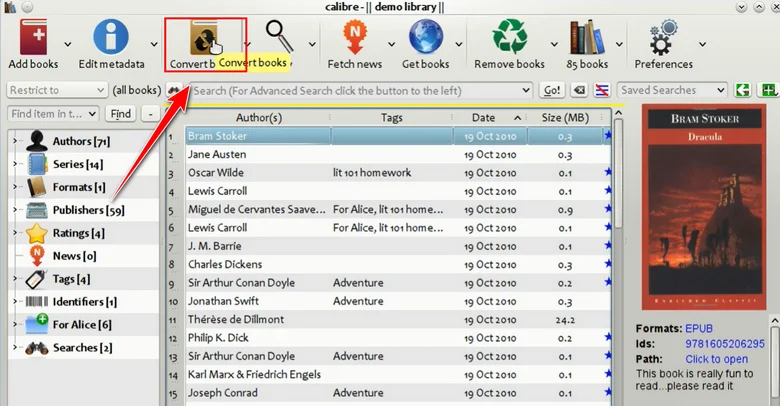Open the Add books dropdown arrow
This screenshot has height=406, width=780.
point(68,44)
